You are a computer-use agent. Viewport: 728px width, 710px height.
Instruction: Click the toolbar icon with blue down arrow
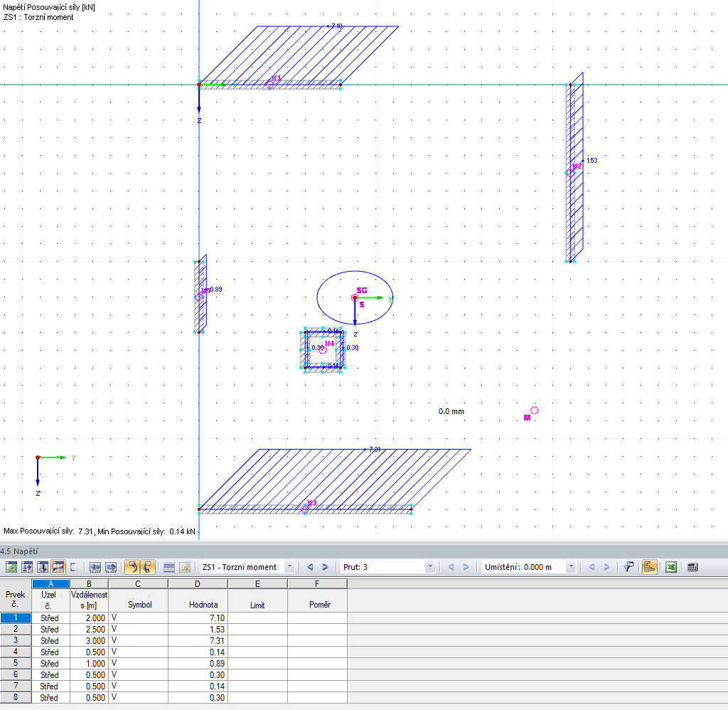pos(43,567)
